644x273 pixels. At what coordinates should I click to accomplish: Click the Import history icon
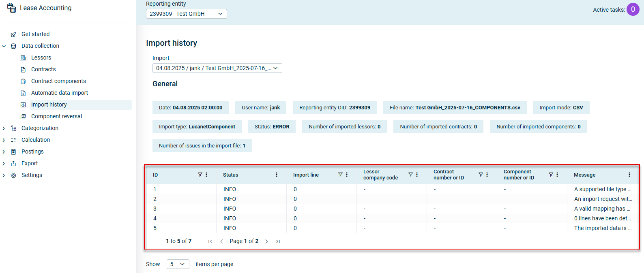tap(23, 105)
